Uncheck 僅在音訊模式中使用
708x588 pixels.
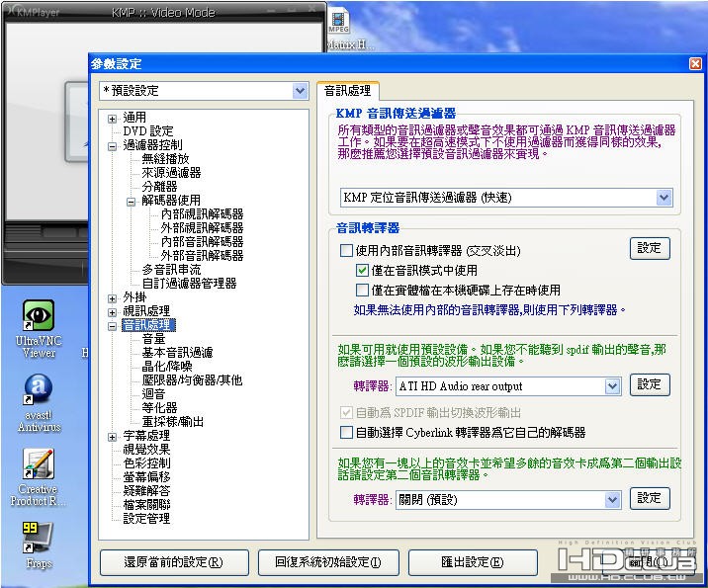(362, 271)
